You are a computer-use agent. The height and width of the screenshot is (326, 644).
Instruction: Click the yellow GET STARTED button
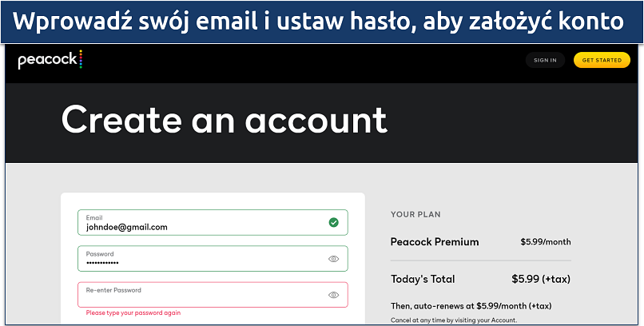pos(602,60)
